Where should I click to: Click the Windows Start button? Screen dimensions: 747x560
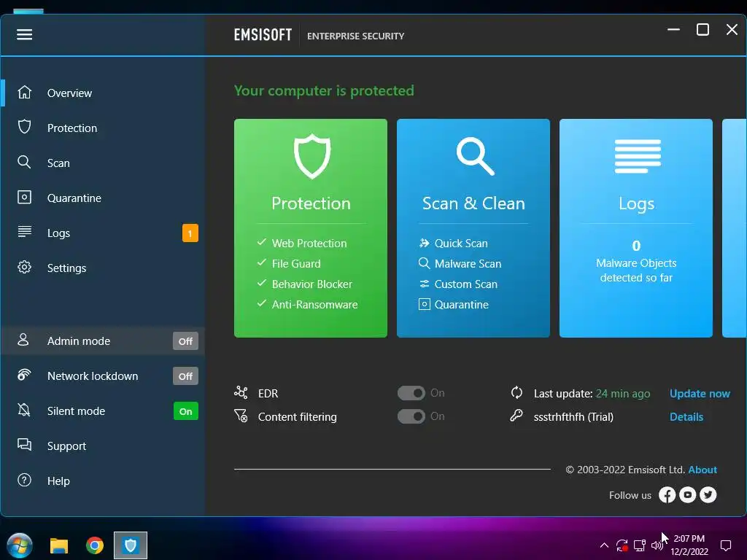point(20,545)
